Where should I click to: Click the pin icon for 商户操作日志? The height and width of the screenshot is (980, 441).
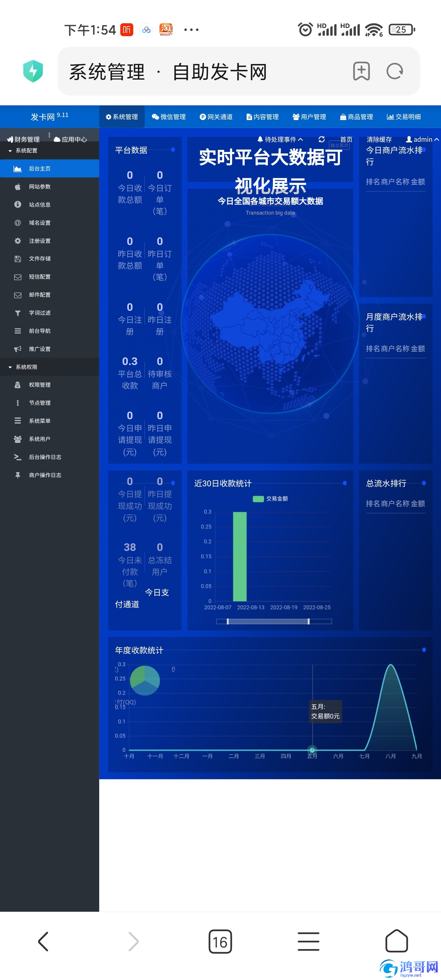(17, 475)
